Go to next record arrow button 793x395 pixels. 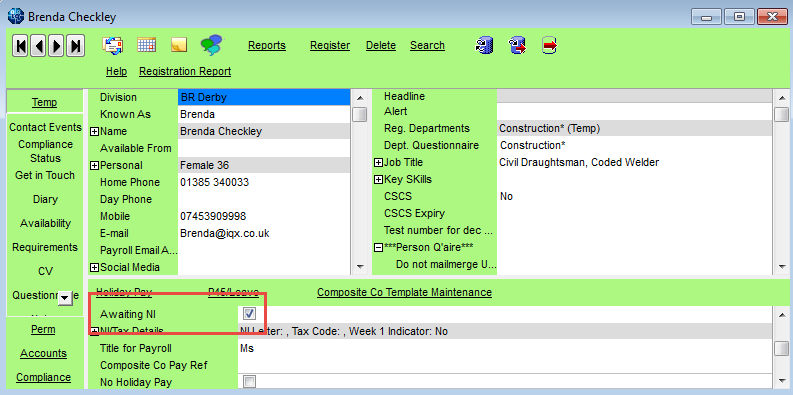point(57,47)
